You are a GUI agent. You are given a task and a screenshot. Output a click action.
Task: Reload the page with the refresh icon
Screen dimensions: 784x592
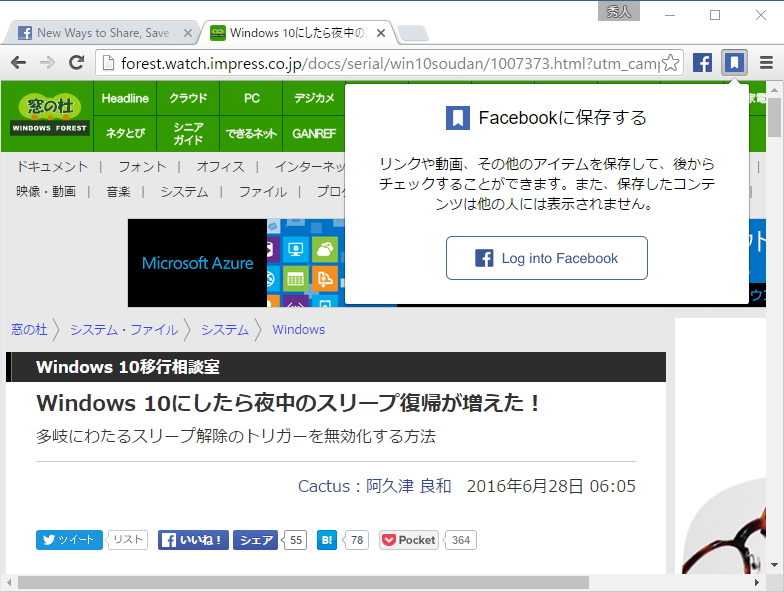(x=76, y=63)
